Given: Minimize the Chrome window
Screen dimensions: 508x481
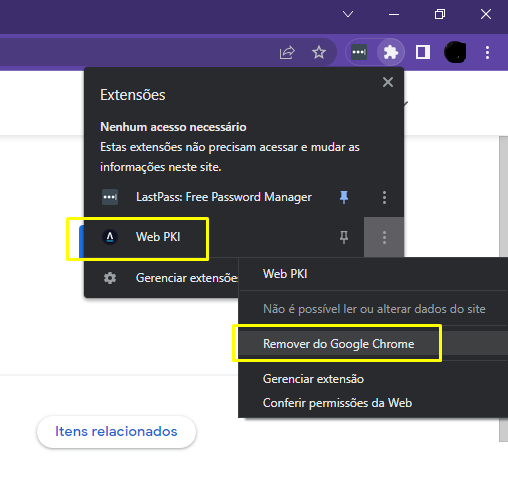Looking at the screenshot, I should tap(394, 14).
